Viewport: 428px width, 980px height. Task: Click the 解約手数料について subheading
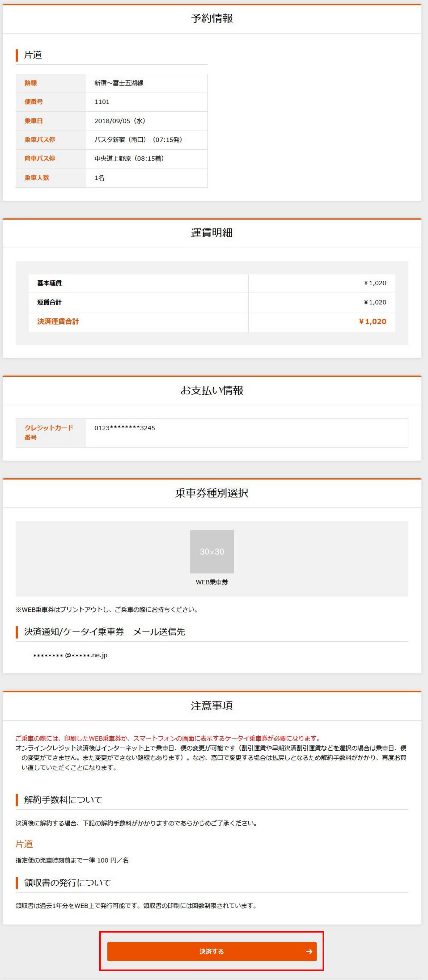point(63,800)
